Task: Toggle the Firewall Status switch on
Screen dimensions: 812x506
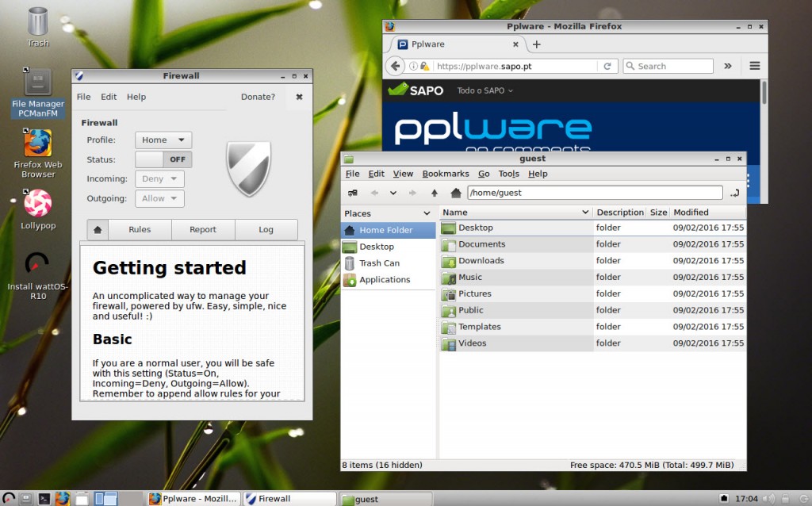Action: 163,159
